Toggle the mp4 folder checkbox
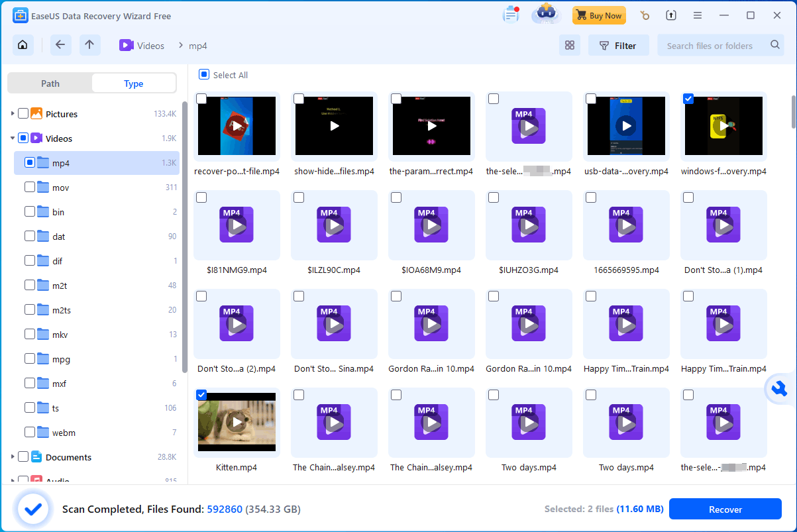The height and width of the screenshot is (532, 797). click(x=30, y=163)
